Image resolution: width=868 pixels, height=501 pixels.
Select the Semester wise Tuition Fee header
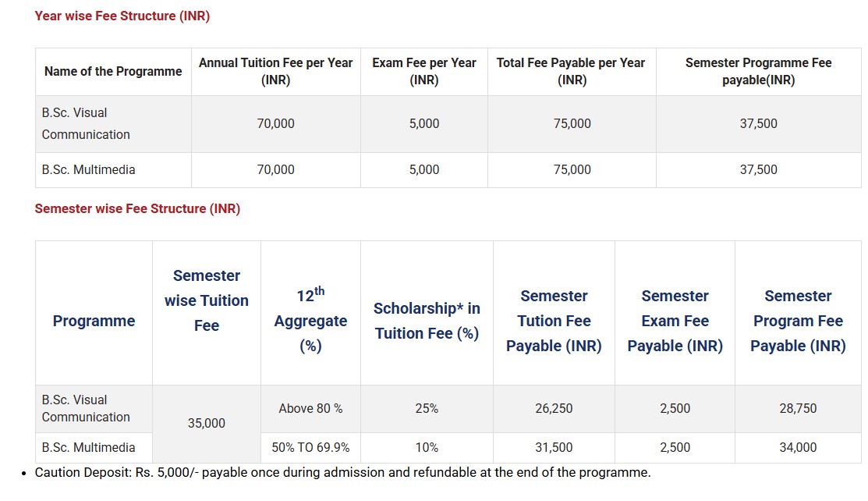click(x=206, y=300)
